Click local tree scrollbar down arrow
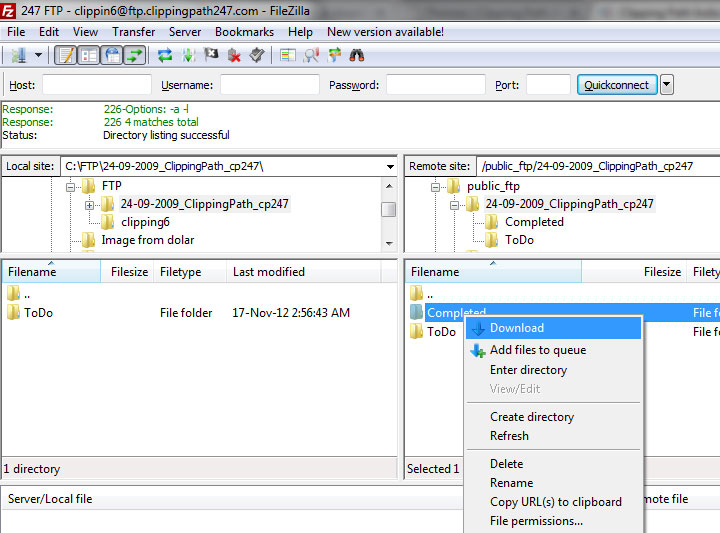720x533 pixels. [389, 243]
